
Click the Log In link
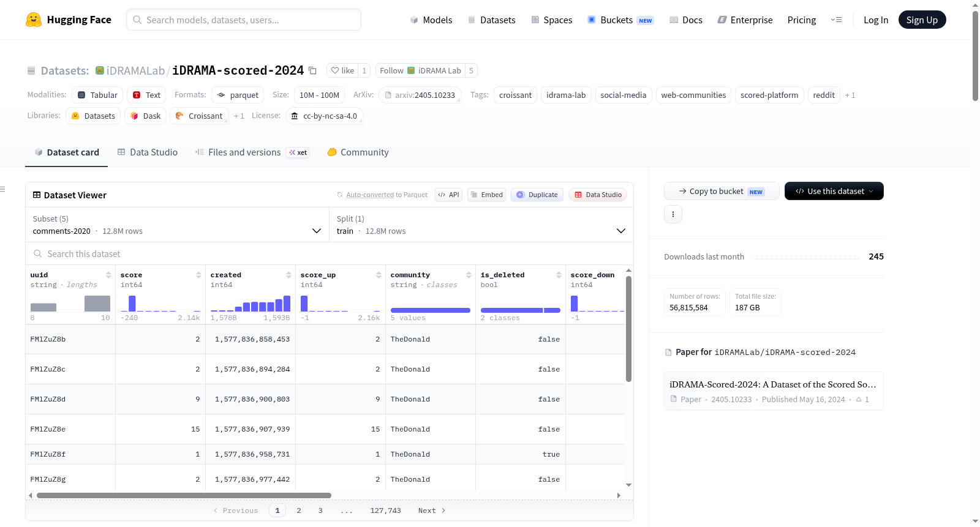(x=876, y=20)
